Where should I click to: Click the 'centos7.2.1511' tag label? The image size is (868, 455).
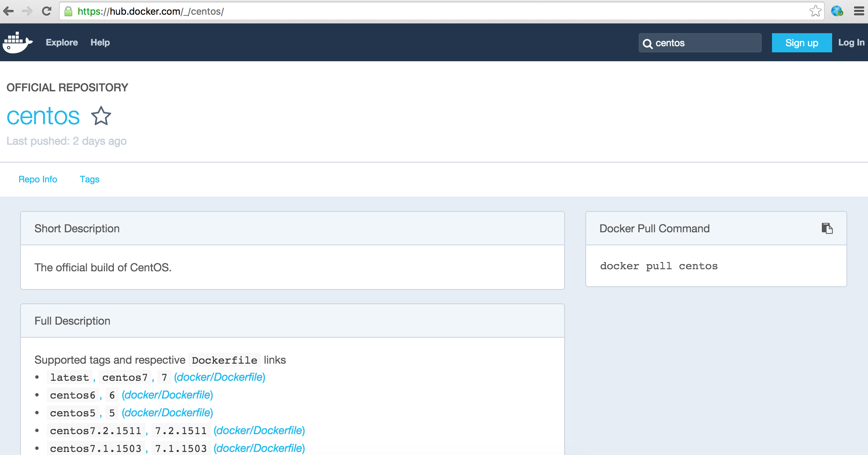tap(96, 431)
